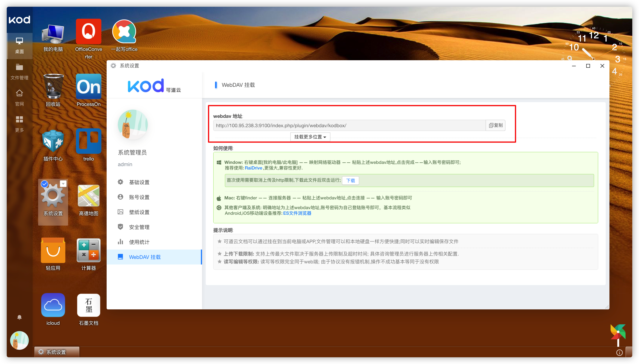Viewport: 639px width, 364px height.
Task: Click the webdav address input field
Action: click(349, 126)
